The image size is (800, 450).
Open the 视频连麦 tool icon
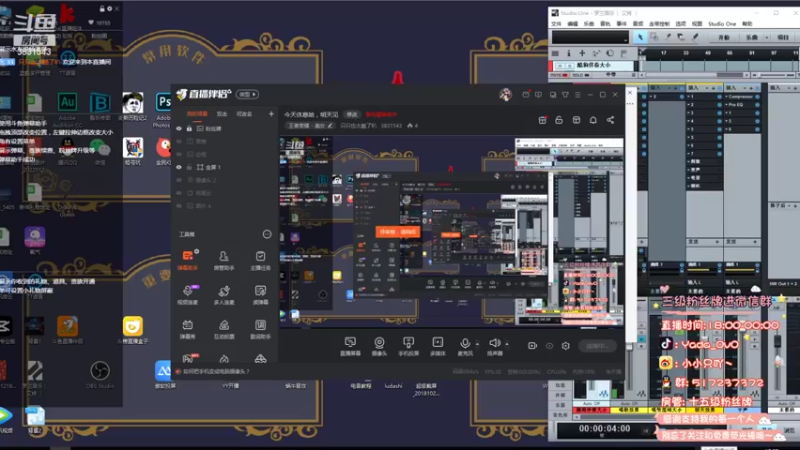188,294
